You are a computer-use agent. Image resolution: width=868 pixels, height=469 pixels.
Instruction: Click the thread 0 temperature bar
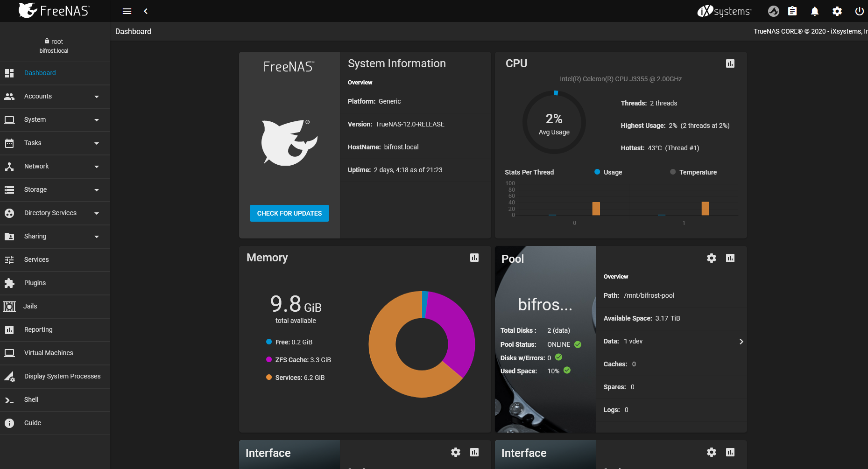[x=596, y=209]
